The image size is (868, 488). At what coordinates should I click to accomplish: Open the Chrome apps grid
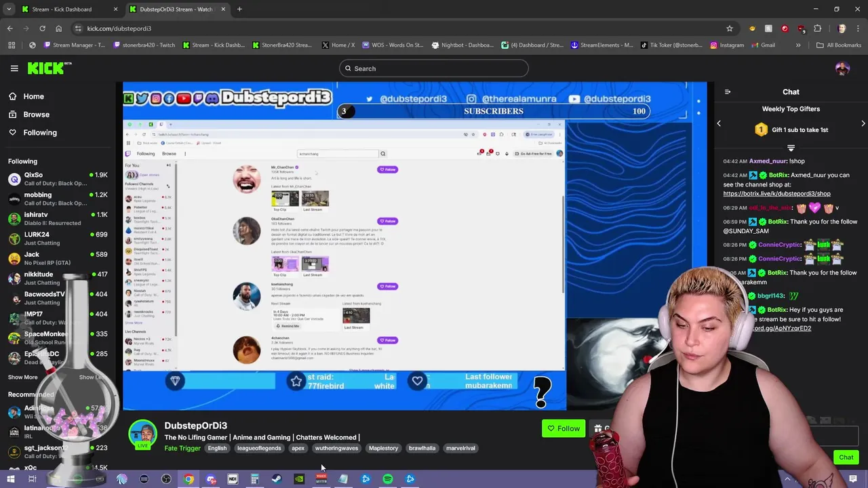pos(11,45)
